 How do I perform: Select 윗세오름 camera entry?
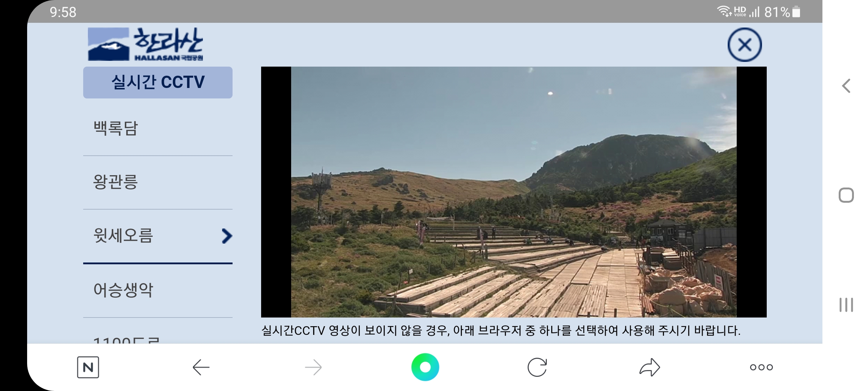pyautogui.click(x=158, y=236)
